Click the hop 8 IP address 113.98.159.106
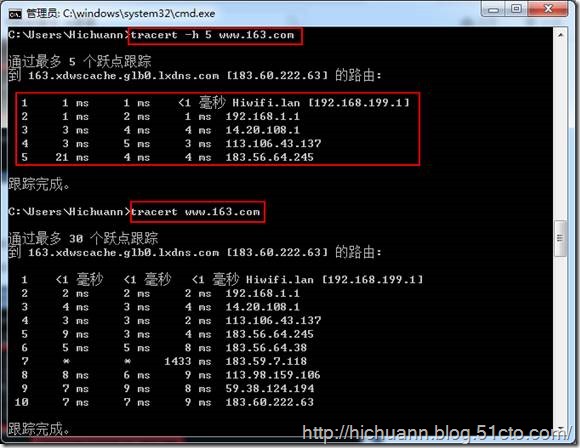This screenshot has width=580, height=448. [273, 375]
